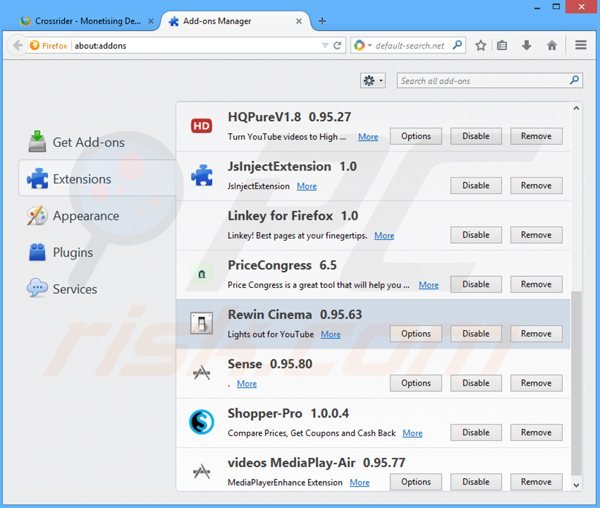Disable the PriceCongress extension
The width and height of the screenshot is (600, 508).
[476, 284]
